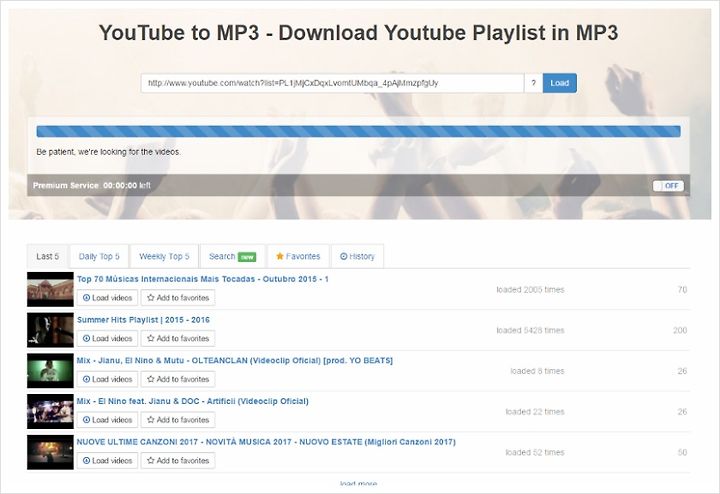This screenshot has width=720, height=494.
Task: Toggle the Premium Service OFF switch
Action: [x=668, y=185]
